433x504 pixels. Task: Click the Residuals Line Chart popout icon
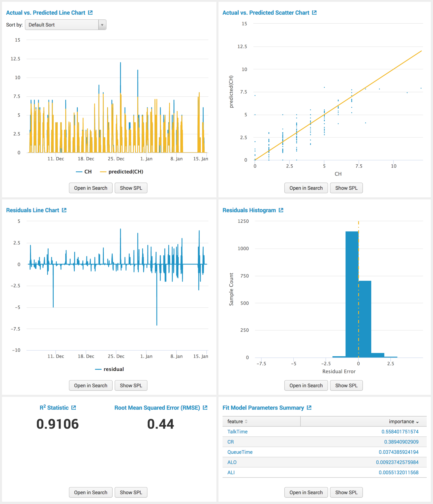(x=64, y=210)
